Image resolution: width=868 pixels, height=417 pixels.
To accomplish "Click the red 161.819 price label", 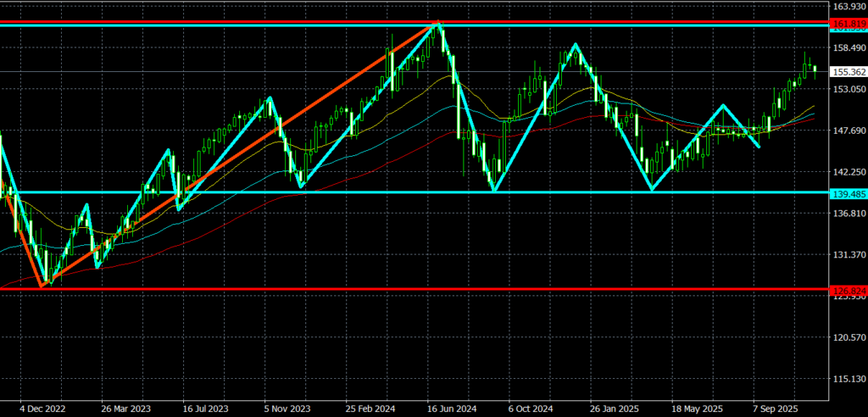I will (848, 21).
